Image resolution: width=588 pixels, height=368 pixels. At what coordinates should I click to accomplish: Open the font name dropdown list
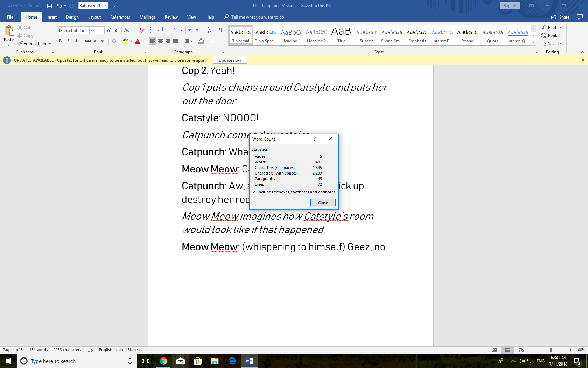click(87, 30)
